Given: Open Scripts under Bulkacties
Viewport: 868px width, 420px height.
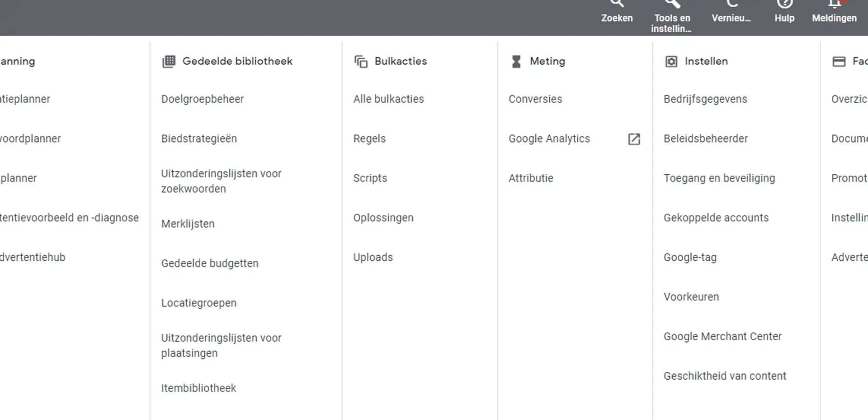Looking at the screenshot, I should tap(370, 178).
